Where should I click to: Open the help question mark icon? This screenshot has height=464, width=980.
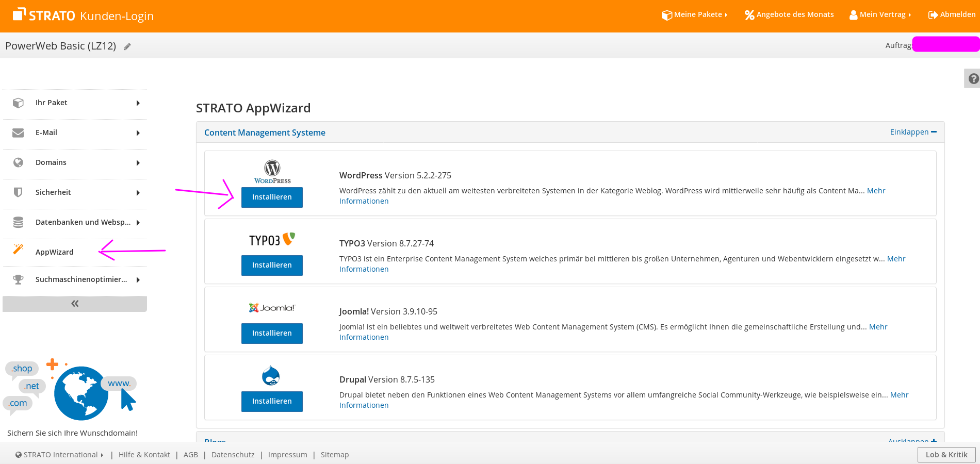(x=973, y=78)
